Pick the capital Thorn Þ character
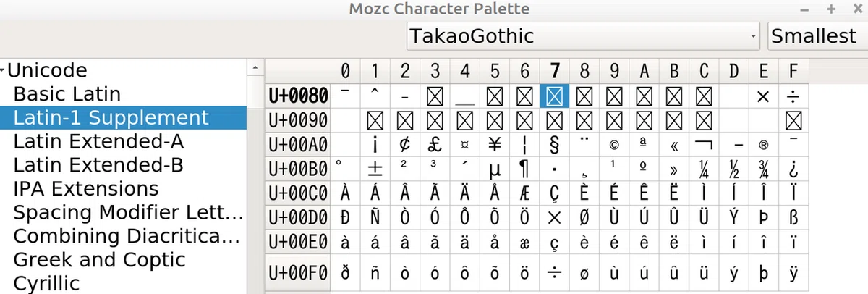The height and width of the screenshot is (294, 868). pyautogui.click(x=764, y=217)
